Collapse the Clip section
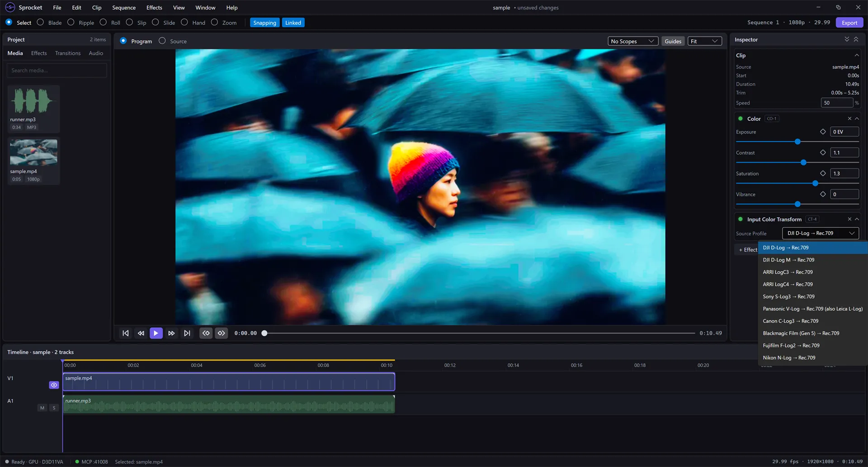 (x=857, y=55)
